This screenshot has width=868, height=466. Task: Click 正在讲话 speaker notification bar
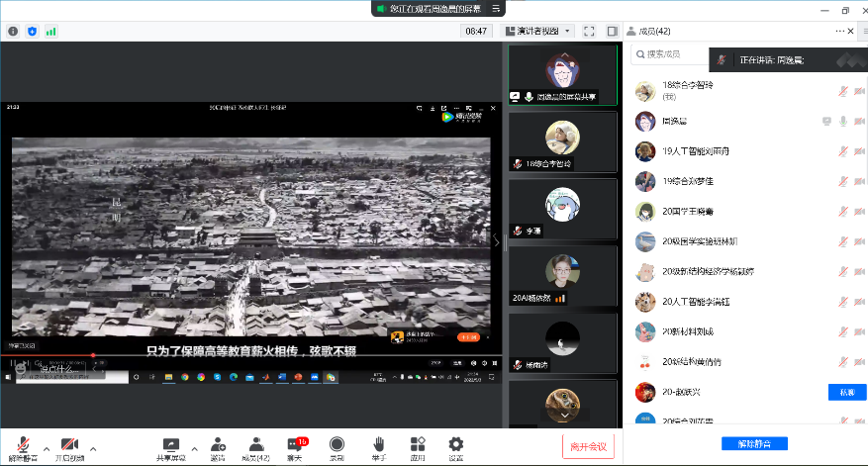(788, 59)
